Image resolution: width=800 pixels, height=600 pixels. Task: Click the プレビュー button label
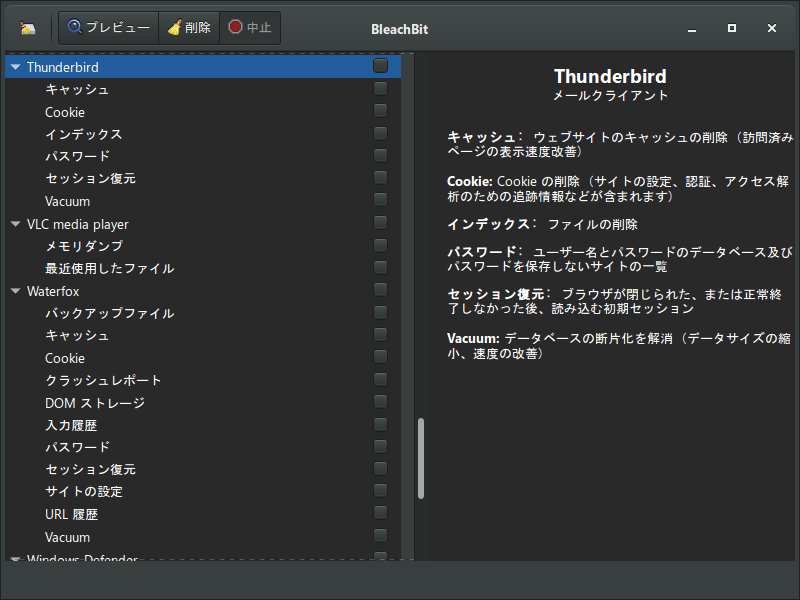click(118, 27)
